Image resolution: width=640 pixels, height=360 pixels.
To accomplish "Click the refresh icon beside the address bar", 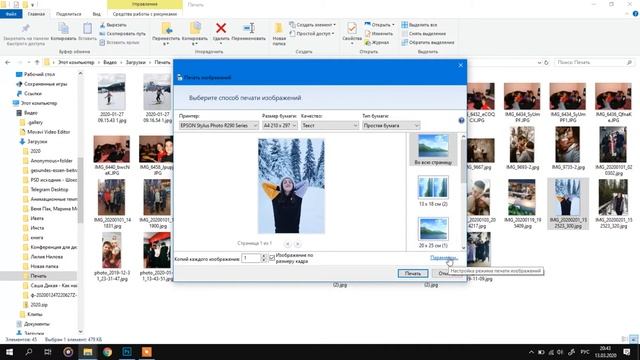I will coord(547,62).
